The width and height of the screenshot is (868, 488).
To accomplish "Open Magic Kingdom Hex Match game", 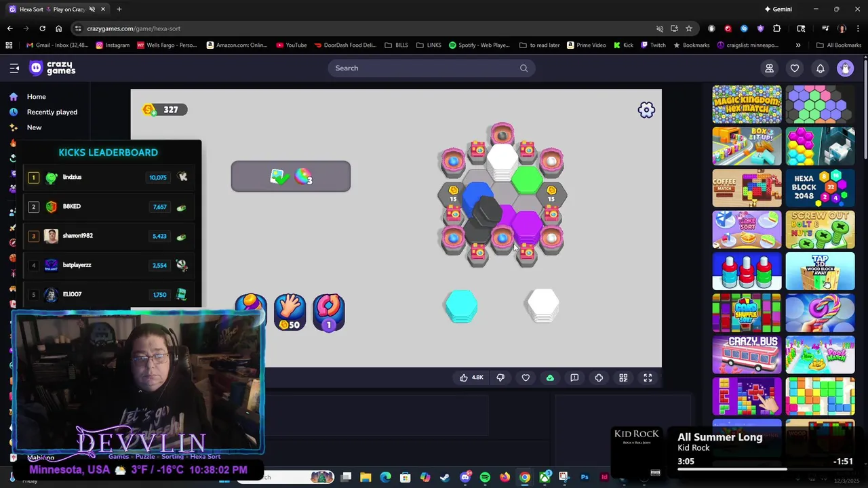I will [747, 104].
